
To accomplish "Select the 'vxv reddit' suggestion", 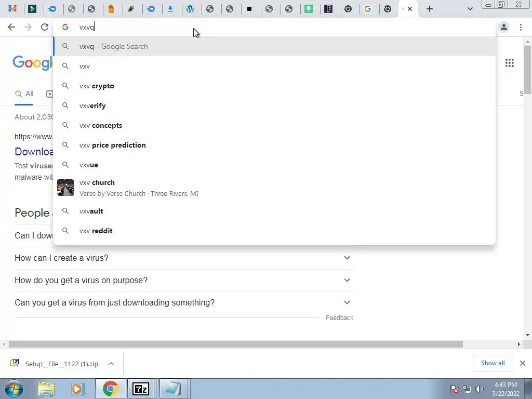I will tap(274, 231).
